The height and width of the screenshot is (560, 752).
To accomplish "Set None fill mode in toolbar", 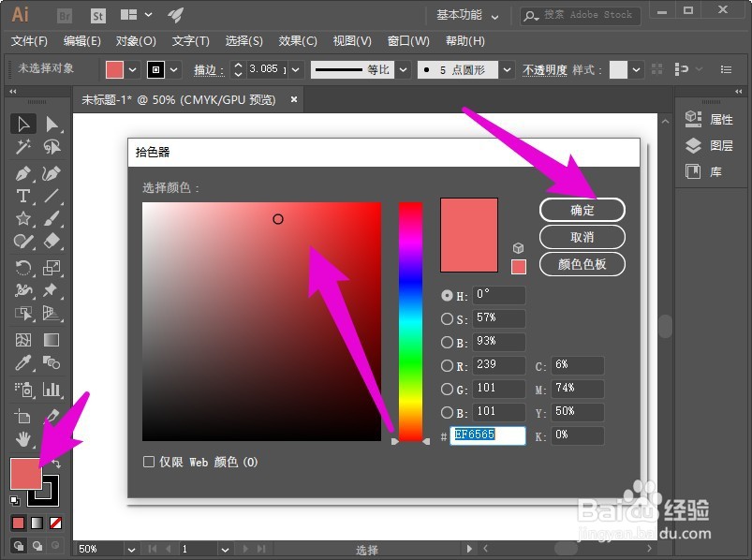I will coord(55,523).
